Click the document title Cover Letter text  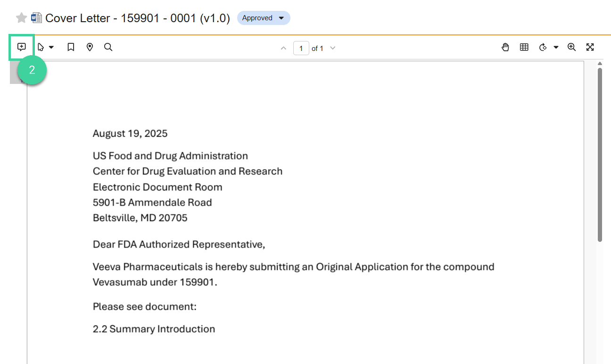coord(138,18)
